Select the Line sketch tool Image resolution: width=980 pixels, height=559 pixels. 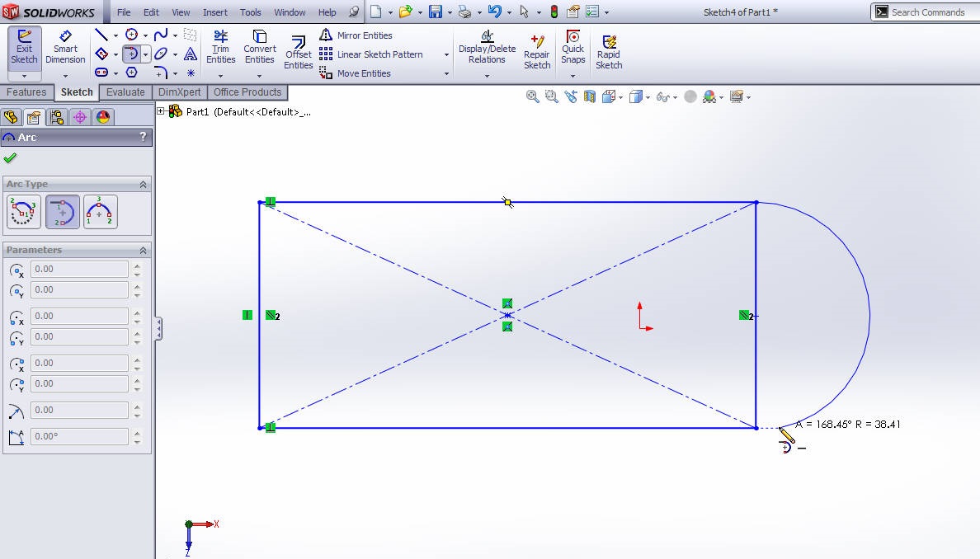101,34
